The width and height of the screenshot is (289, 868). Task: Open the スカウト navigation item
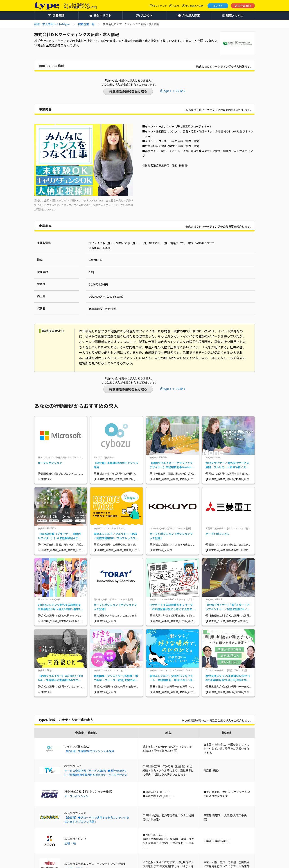[x=144, y=16]
